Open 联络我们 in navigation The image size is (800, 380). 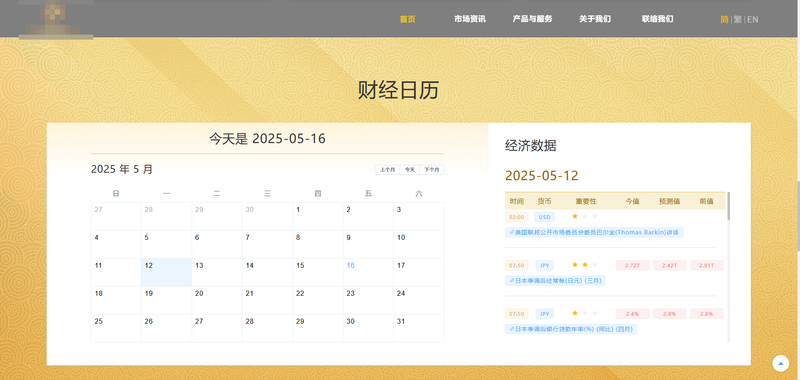point(657,19)
